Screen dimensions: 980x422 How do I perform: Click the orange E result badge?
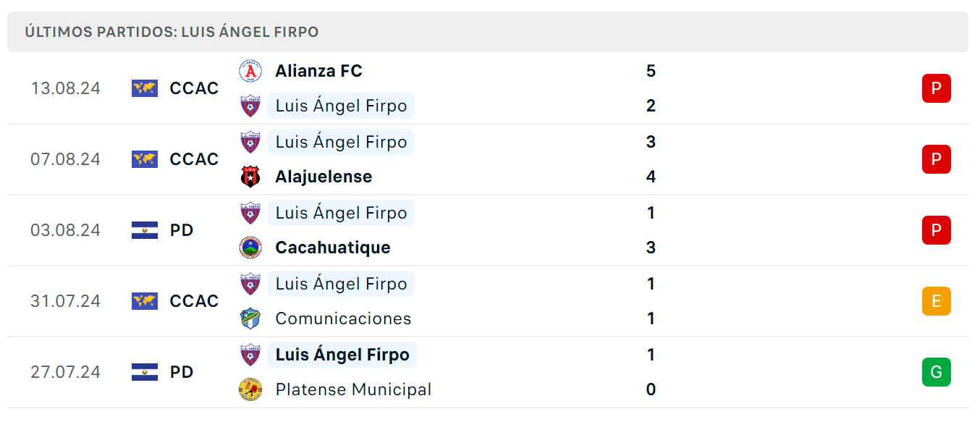tap(936, 301)
